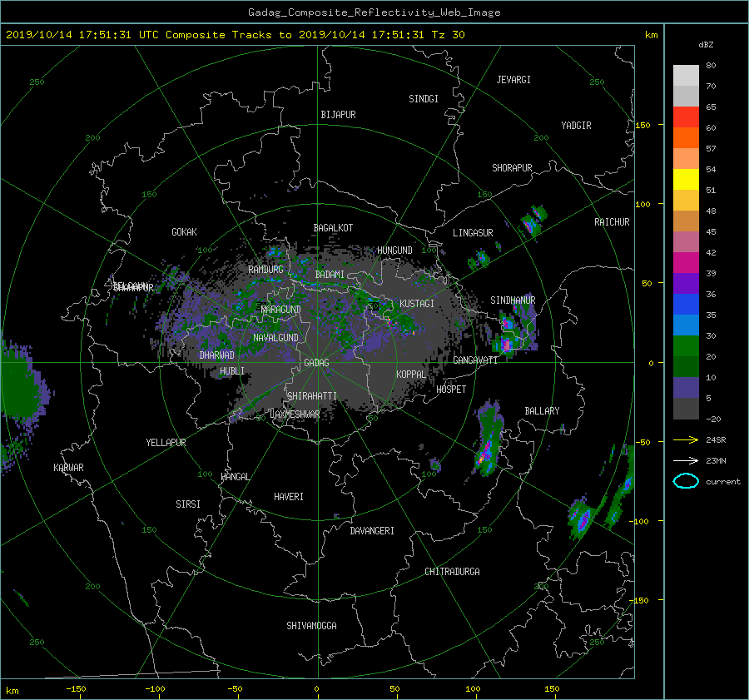This screenshot has height=700, width=749.
Task: Click the 'Composite Tracks to' header text
Action: click(229, 35)
